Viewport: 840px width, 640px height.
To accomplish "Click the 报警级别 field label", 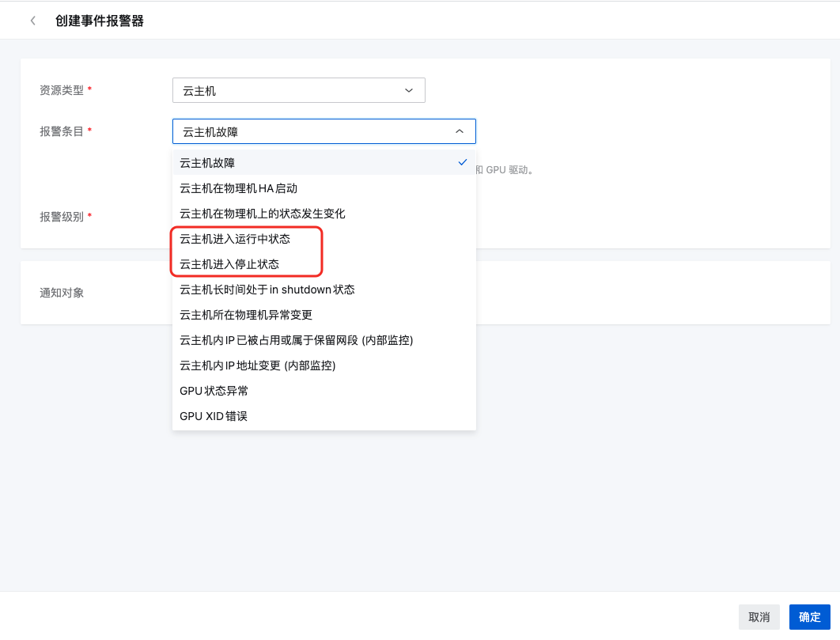I will tap(62, 217).
